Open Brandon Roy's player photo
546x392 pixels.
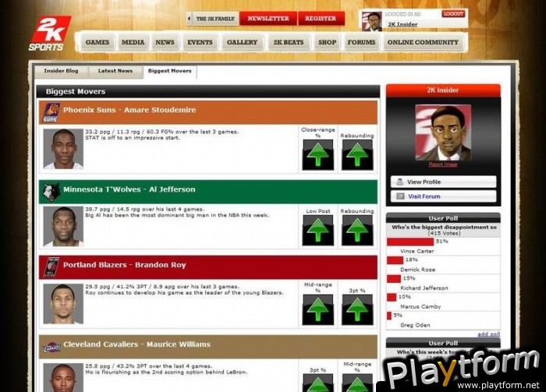coord(63,304)
